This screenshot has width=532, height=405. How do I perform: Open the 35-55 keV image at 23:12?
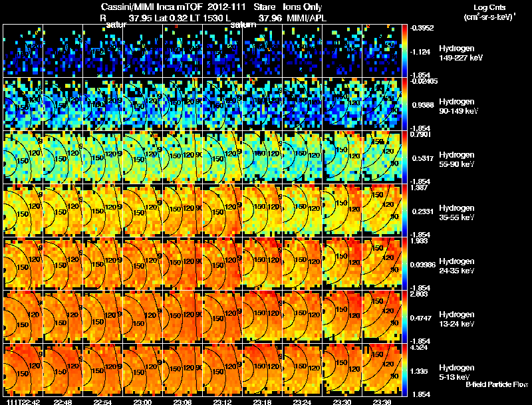pos(223,211)
